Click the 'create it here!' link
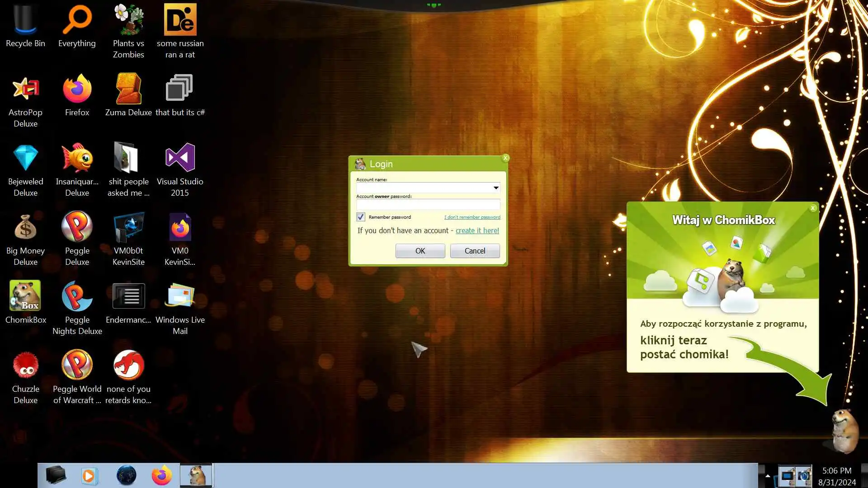The image size is (868, 488). tap(477, 230)
